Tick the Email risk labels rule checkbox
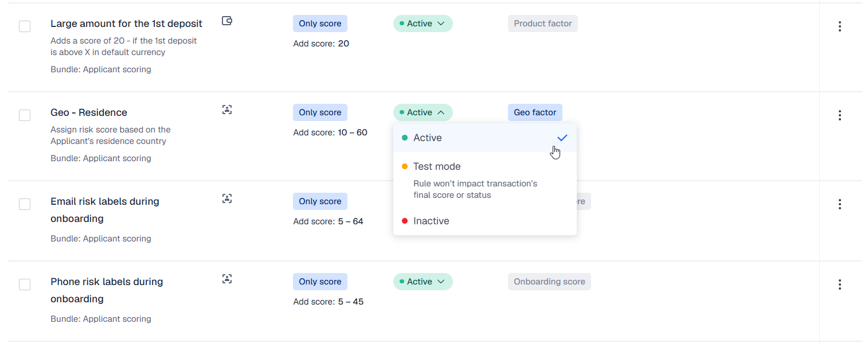The height and width of the screenshot is (343, 868). tap(25, 204)
